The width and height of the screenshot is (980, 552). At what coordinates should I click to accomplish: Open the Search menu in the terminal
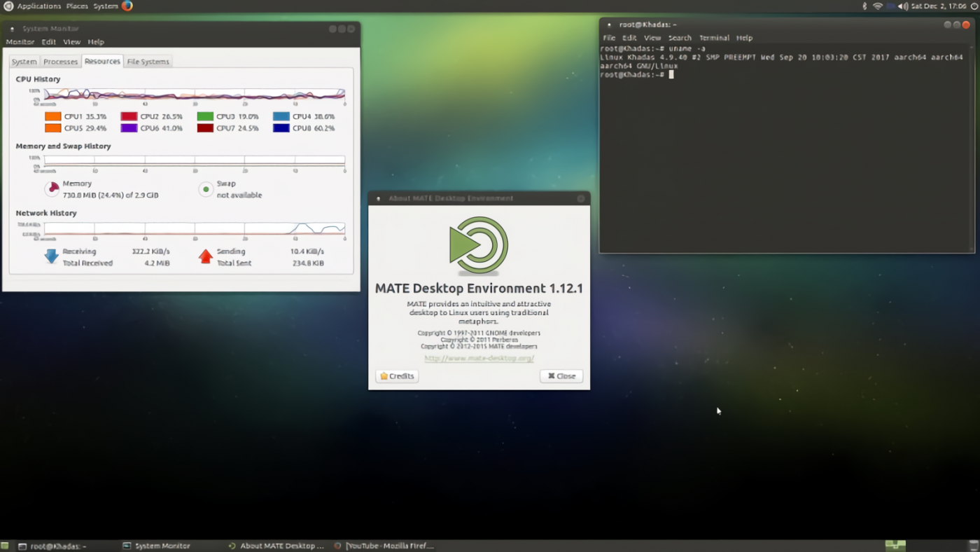(x=680, y=37)
